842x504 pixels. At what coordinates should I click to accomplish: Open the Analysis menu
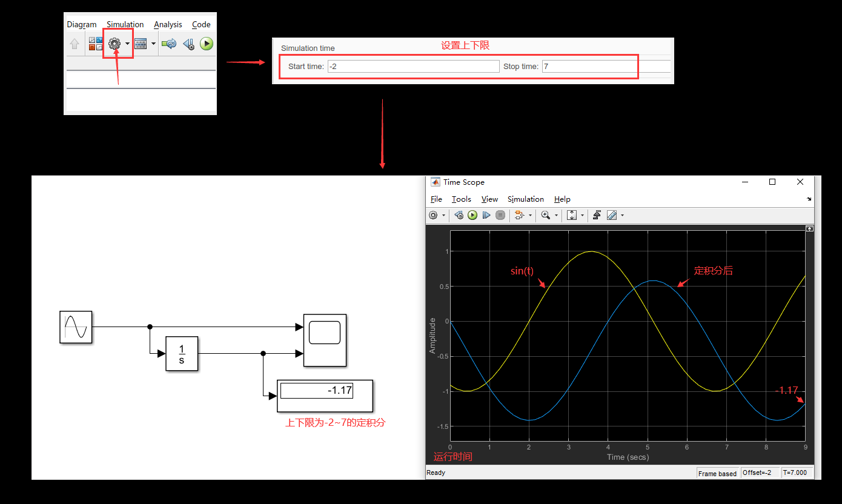(168, 24)
